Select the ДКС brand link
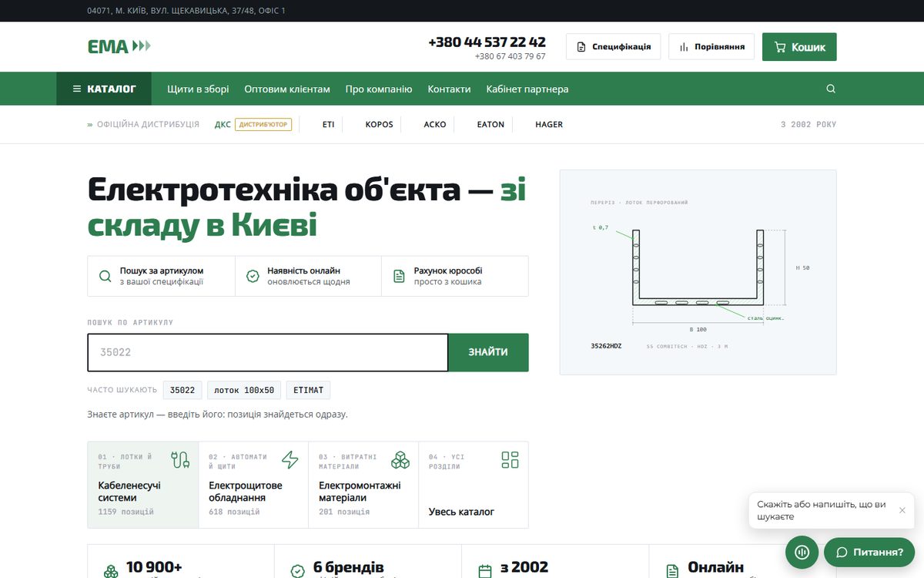This screenshot has height=578, width=924. (x=223, y=124)
